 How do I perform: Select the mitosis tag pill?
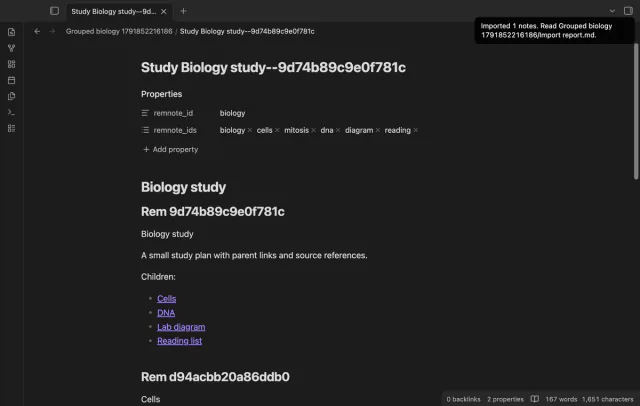pyautogui.click(x=296, y=130)
